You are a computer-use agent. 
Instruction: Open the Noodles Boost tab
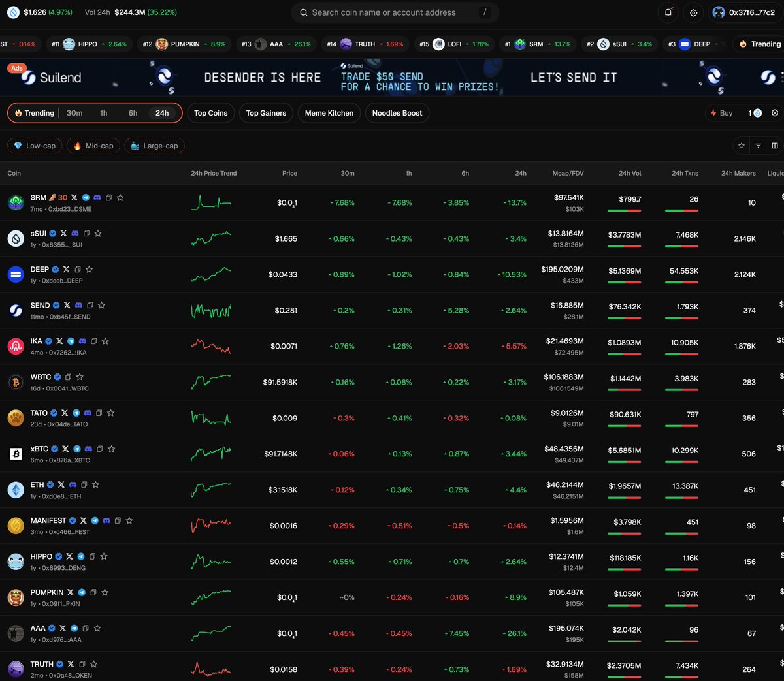pos(397,113)
